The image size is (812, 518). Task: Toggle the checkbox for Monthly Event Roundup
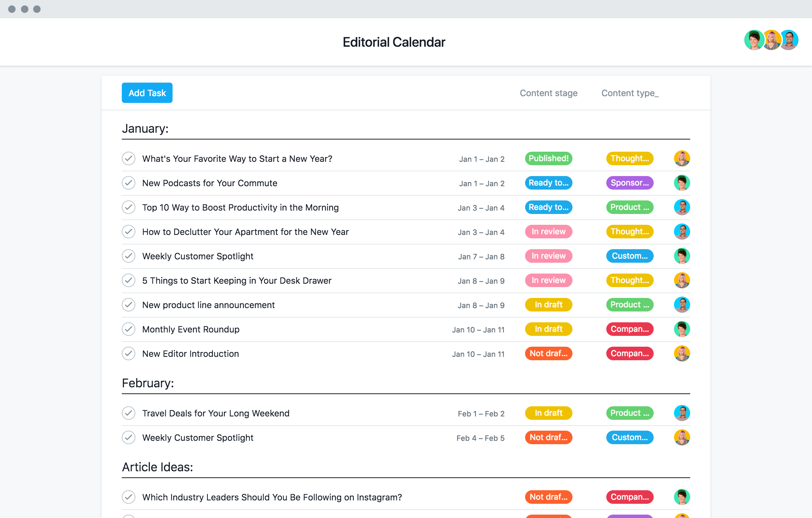point(129,329)
